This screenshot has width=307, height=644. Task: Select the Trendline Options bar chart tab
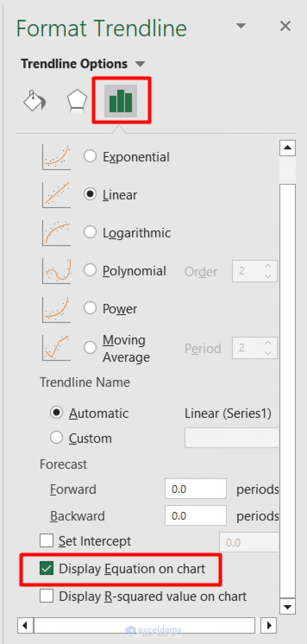(x=121, y=101)
